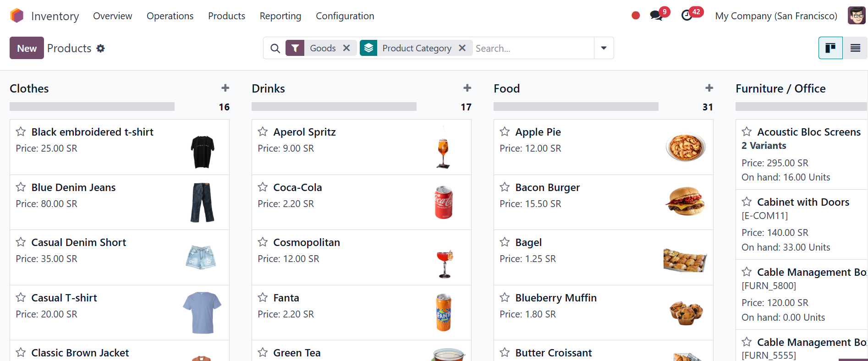Viewport: 868px width, 361px height.
Task: Click the Products settings gear icon
Action: tap(101, 49)
